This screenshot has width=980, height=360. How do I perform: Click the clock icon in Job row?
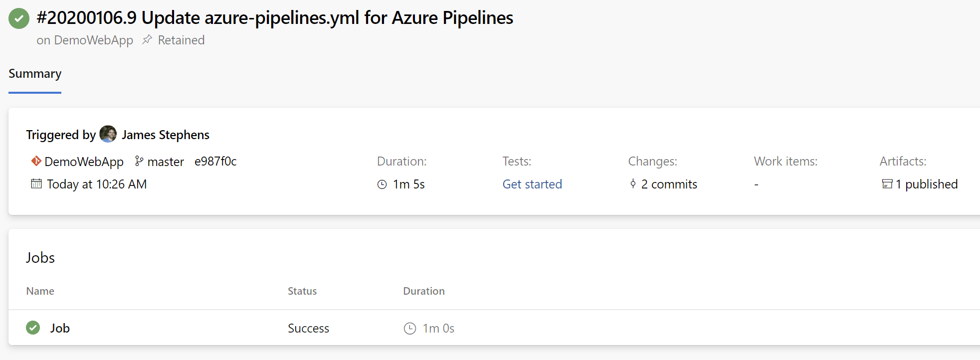coord(410,328)
